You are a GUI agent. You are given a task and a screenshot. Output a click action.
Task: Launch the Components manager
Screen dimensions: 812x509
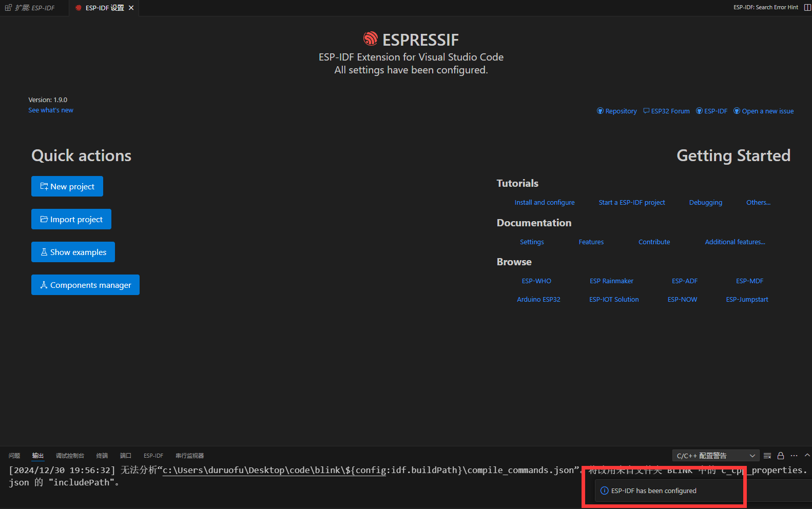(x=85, y=285)
